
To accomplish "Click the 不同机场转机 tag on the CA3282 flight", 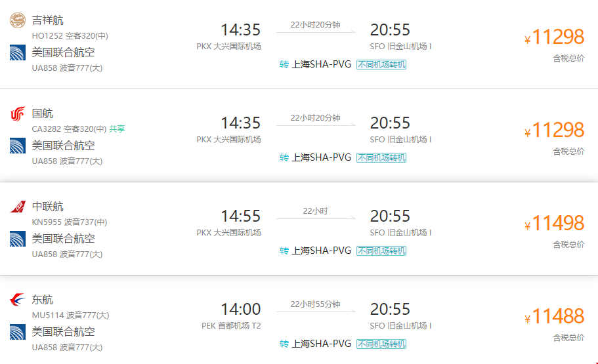I will tap(381, 158).
